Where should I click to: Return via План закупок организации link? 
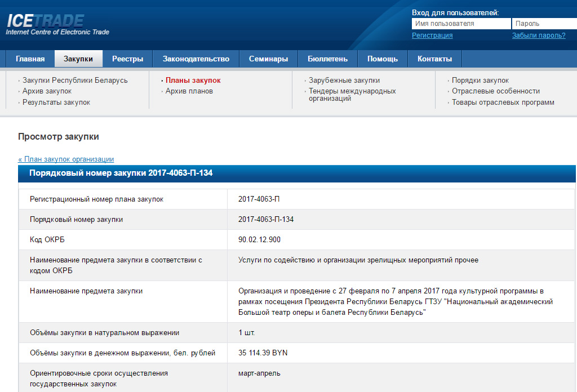coord(66,159)
